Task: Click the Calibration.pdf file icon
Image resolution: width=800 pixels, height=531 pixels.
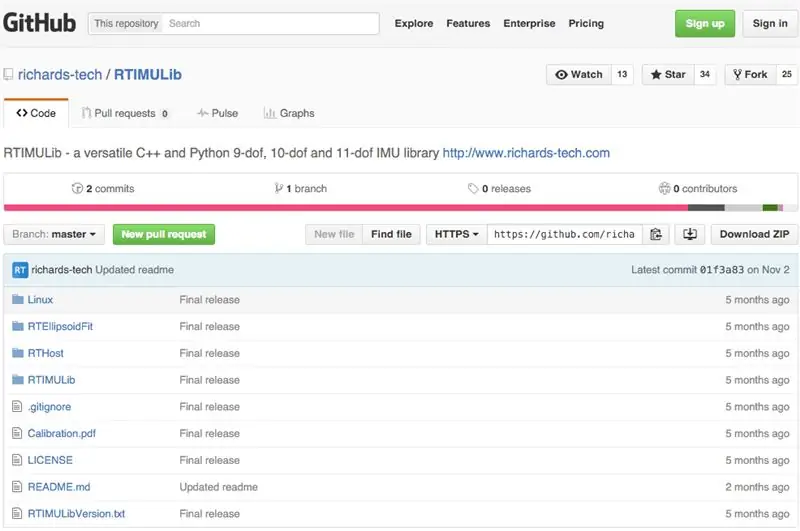Action: coord(17,433)
